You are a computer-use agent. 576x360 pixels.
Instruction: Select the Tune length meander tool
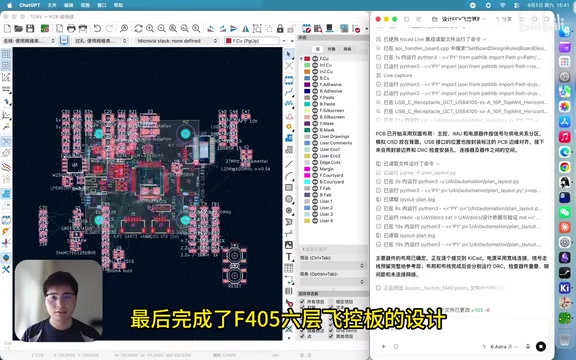(289, 104)
